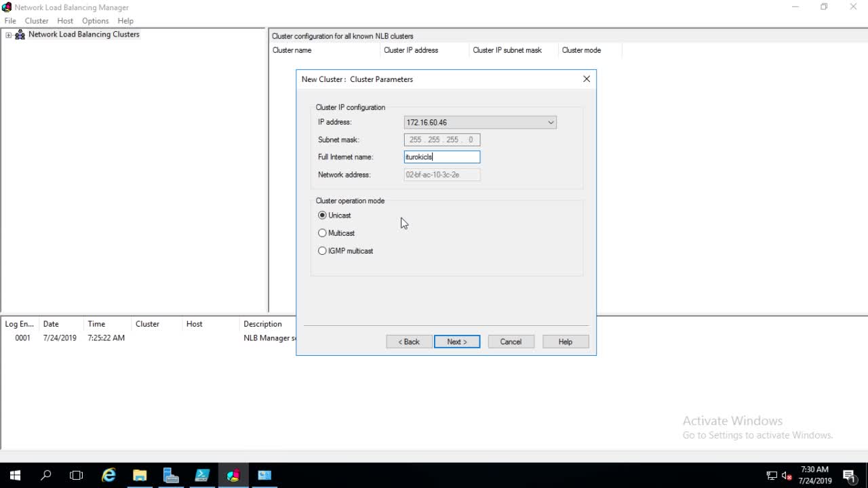Click the Time log column header
868x488 pixels.
(108, 324)
